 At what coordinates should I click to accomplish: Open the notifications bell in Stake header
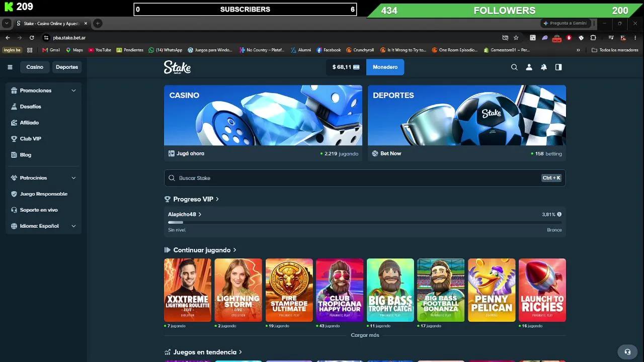point(543,67)
